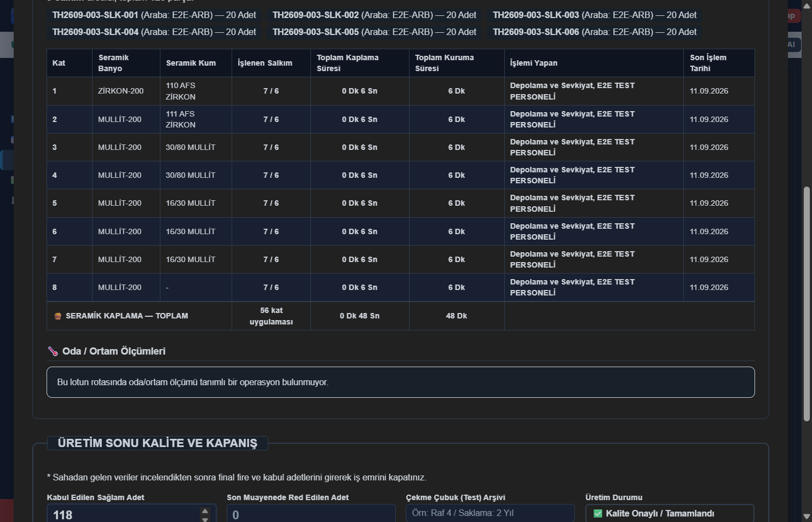
Task: Focus the Kabul Edilen Sağlam Adet field
Action: click(x=131, y=514)
